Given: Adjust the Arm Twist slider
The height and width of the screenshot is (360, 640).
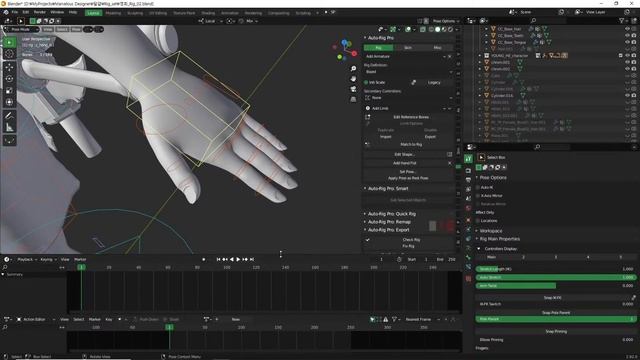Looking at the screenshot, I should (x=556, y=286).
